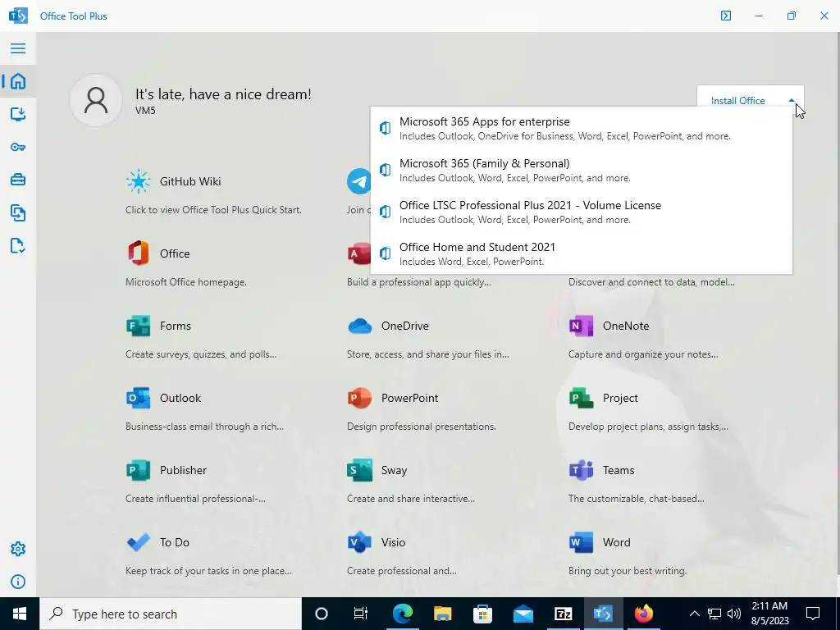Open Deploy page icon in sidebar
840x630 pixels.
point(18,113)
